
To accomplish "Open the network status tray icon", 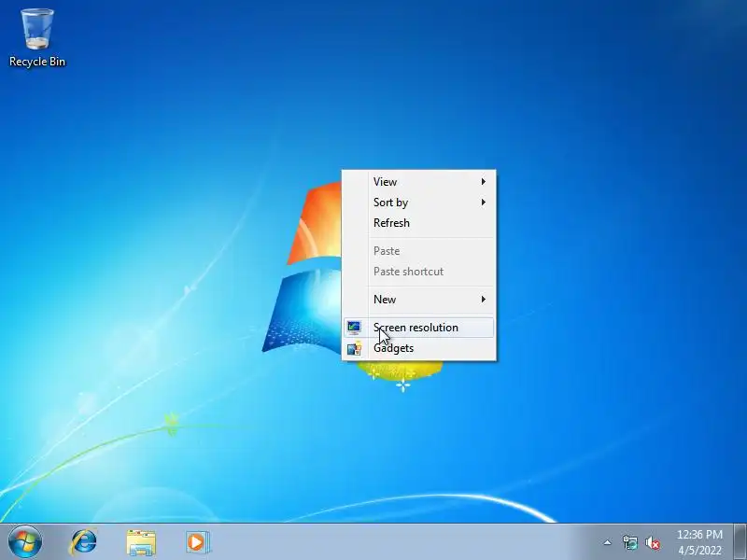I will (x=629, y=542).
